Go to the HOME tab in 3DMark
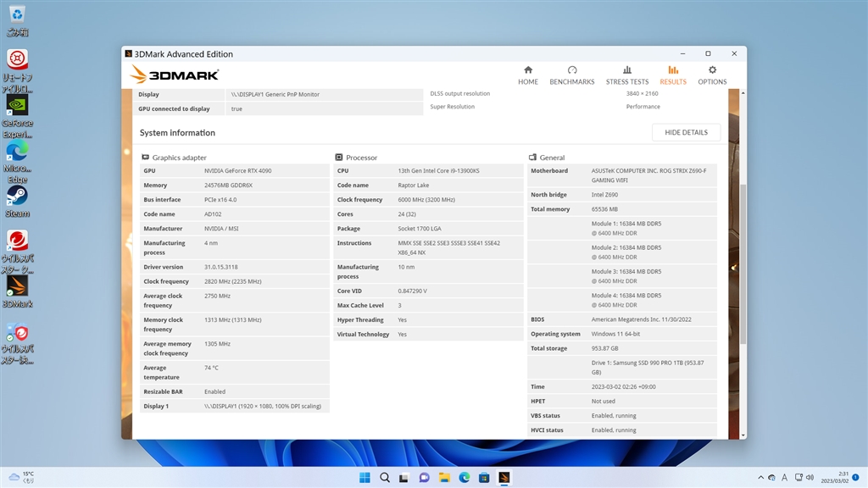The image size is (868, 488). pos(528,75)
